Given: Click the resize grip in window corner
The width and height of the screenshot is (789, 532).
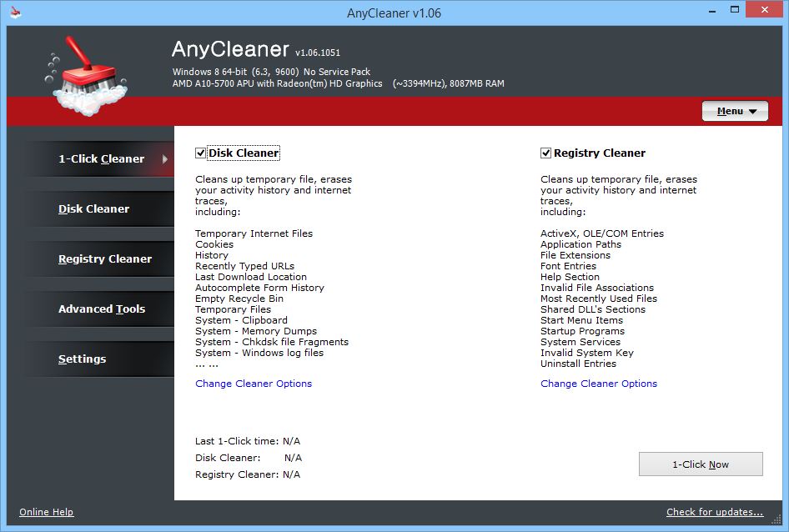Looking at the screenshot, I should click(776, 519).
